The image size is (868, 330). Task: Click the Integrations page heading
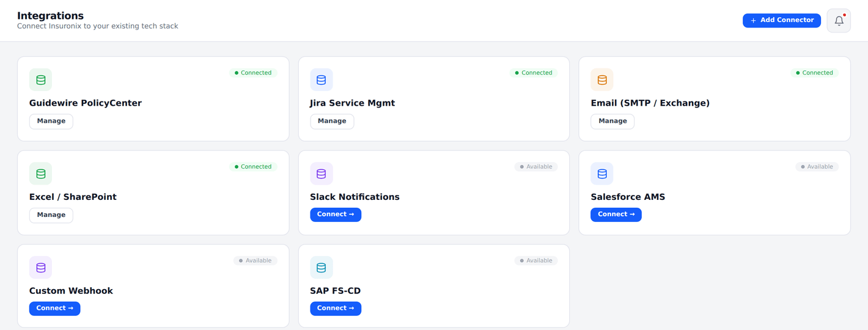tap(50, 16)
